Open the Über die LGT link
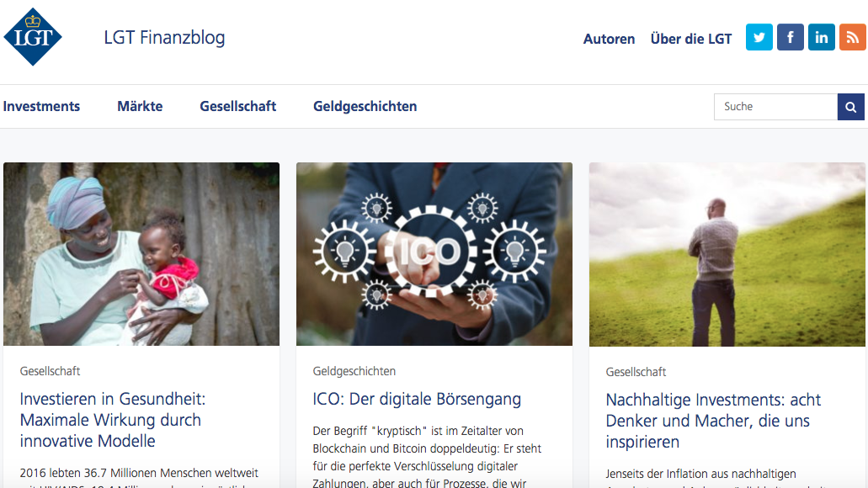The width and height of the screenshot is (868, 488). [x=691, y=39]
